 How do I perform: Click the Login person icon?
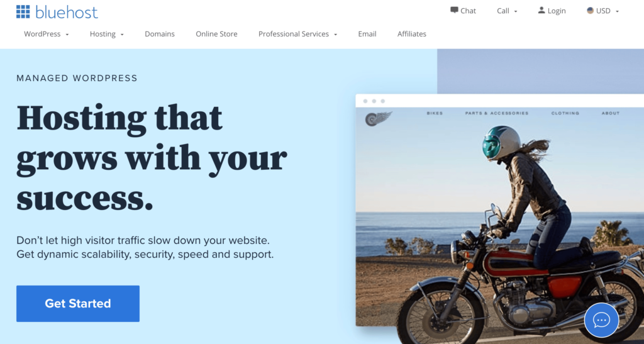coord(541,10)
